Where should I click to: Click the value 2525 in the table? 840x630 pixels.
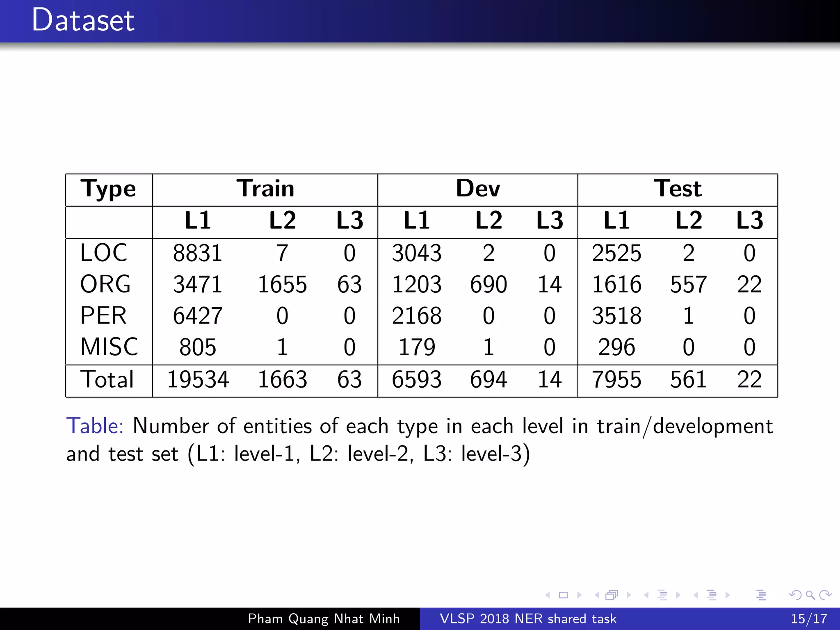coord(616,253)
